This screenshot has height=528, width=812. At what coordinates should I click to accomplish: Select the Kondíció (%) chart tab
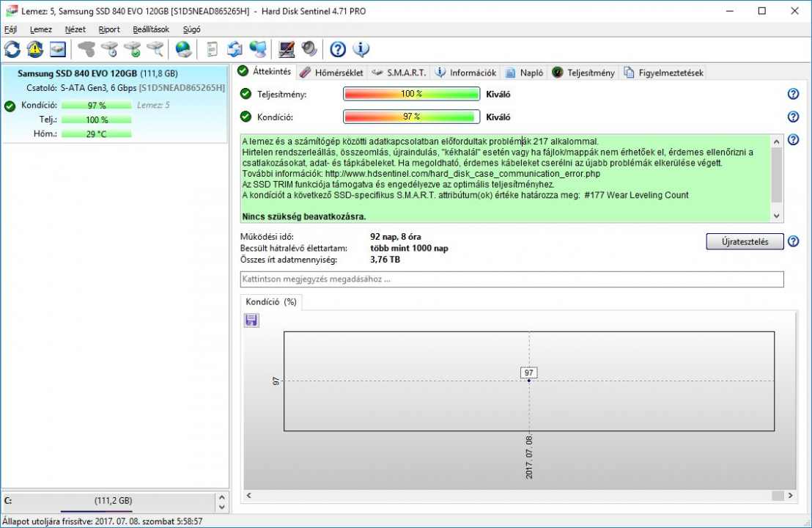pyautogui.click(x=271, y=301)
